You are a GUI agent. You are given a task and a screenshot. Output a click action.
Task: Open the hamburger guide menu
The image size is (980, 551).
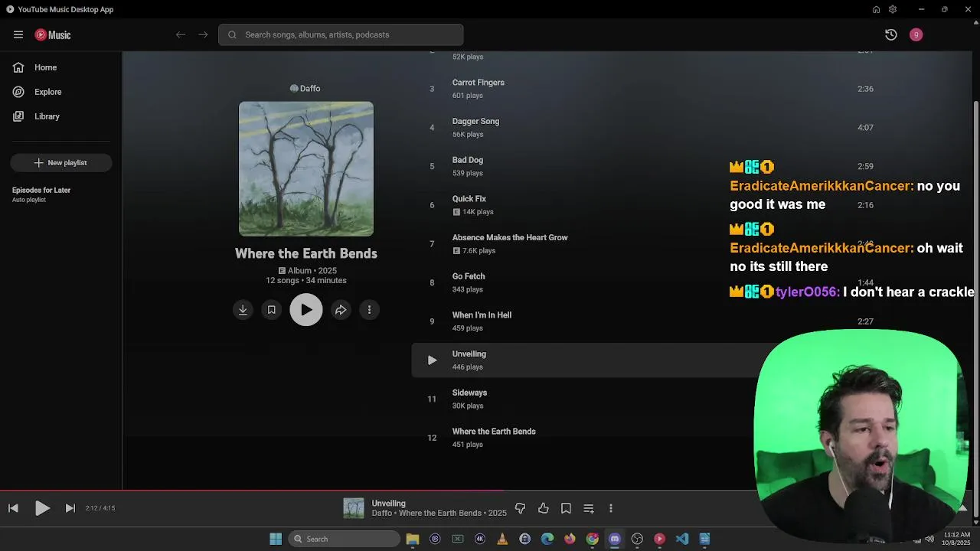pos(18,34)
